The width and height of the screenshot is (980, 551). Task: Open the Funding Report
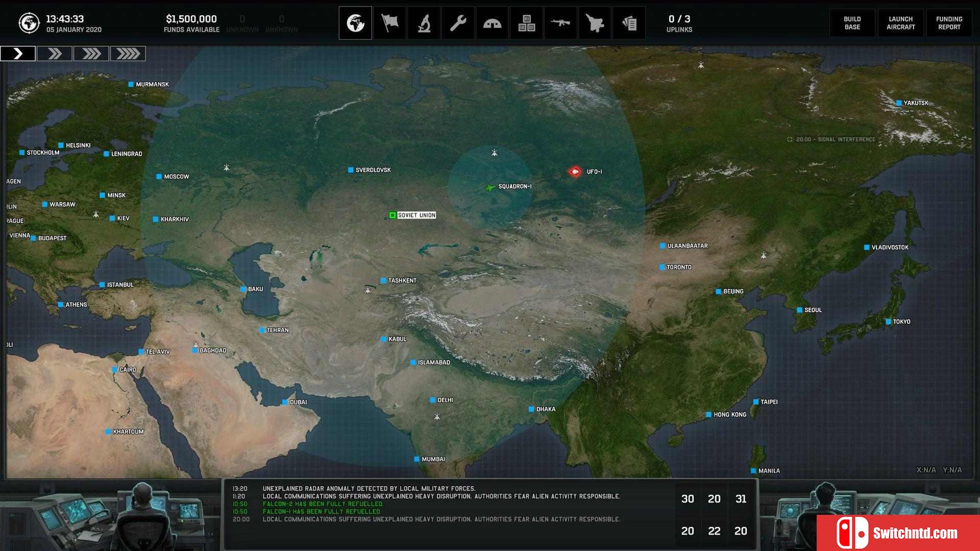(x=949, y=23)
